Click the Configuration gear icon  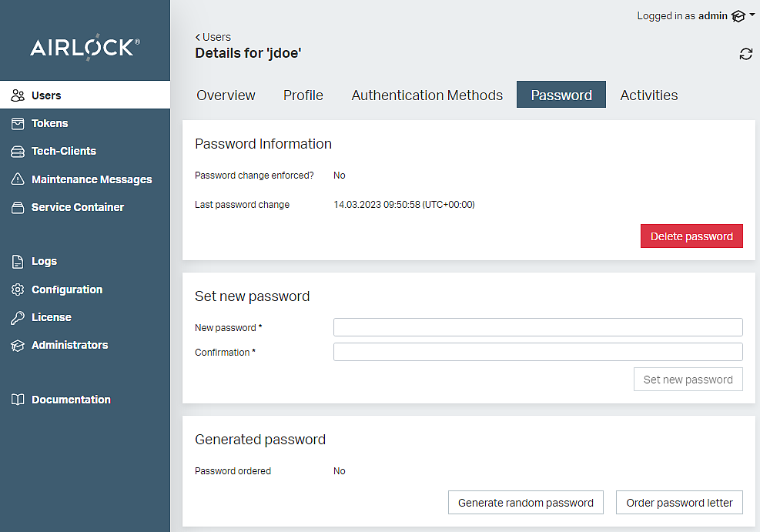pyautogui.click(x=18, y=289)
